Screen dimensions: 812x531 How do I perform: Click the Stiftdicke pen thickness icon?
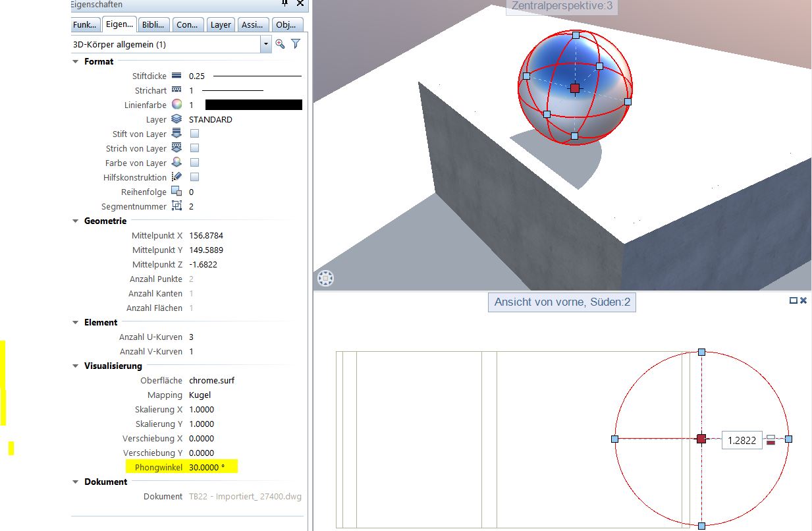click(x=176, y=76)
